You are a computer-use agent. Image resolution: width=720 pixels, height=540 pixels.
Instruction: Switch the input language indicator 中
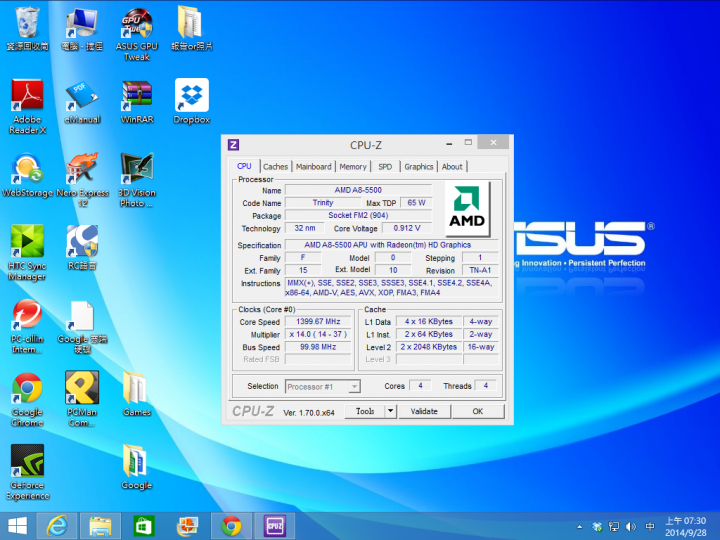650,527
